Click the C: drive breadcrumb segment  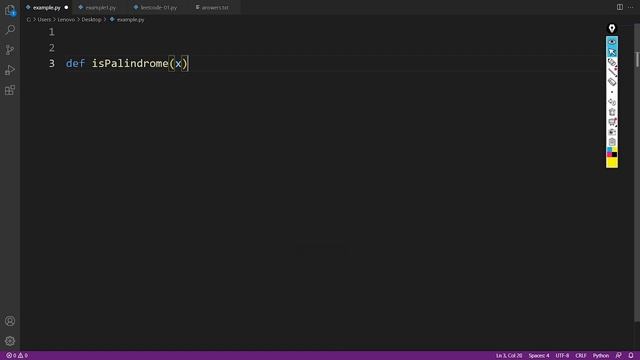29,20
